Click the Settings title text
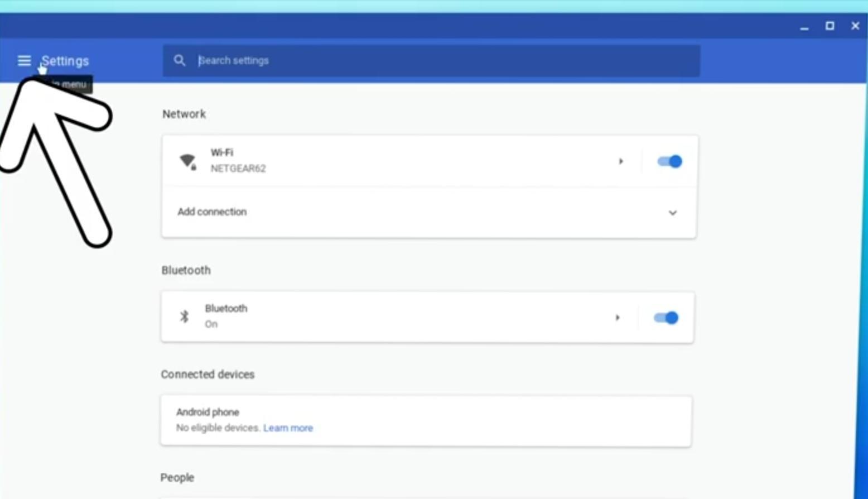Image resolution: width=868 pixels, height=499 pixels. 65,61
